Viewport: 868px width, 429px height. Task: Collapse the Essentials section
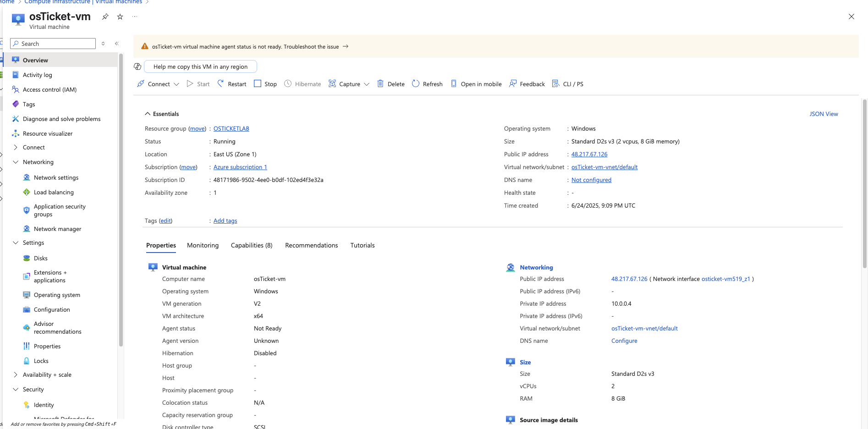click(x=162, y=114)
